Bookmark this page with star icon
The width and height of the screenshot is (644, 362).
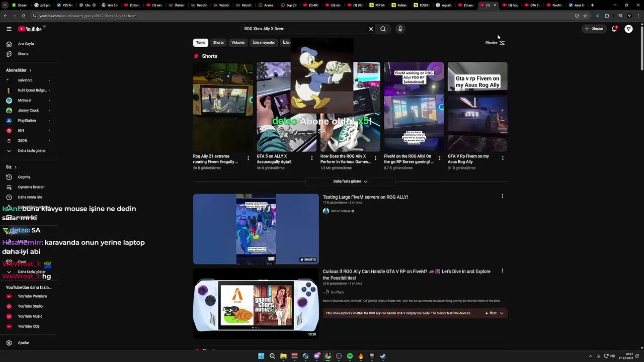(x=585, y=16)
